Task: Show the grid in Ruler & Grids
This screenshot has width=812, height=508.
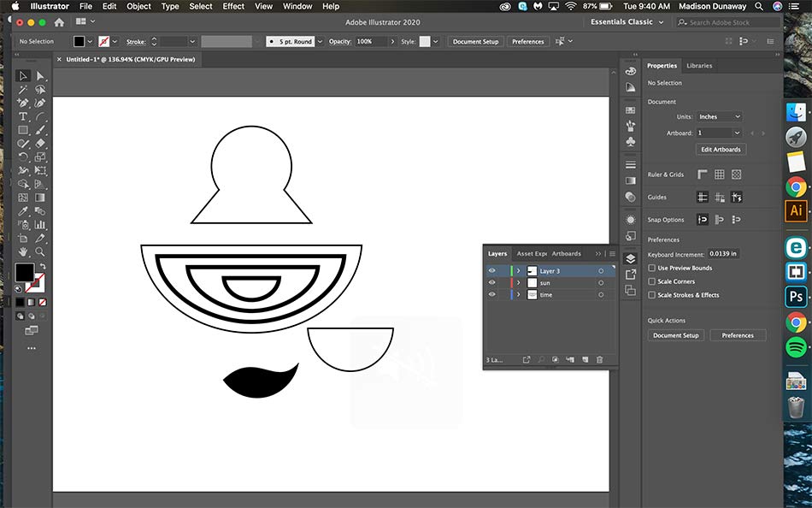Action: [720, 174]
